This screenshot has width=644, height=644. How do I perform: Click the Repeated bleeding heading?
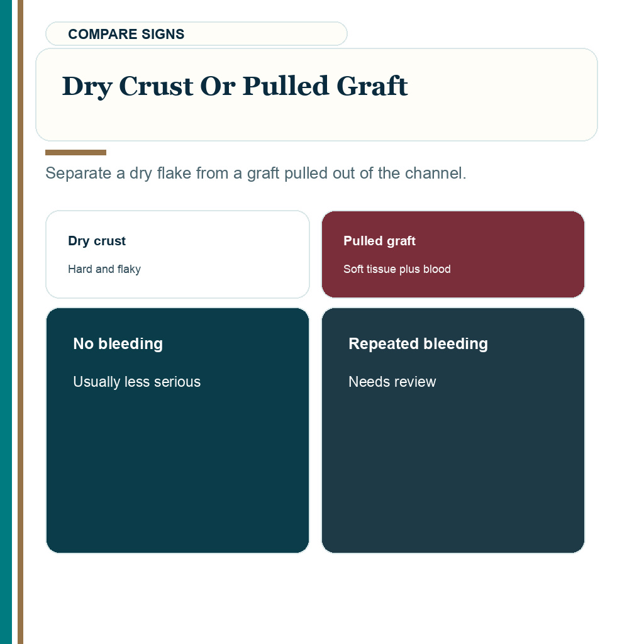(x=418, y=344)
